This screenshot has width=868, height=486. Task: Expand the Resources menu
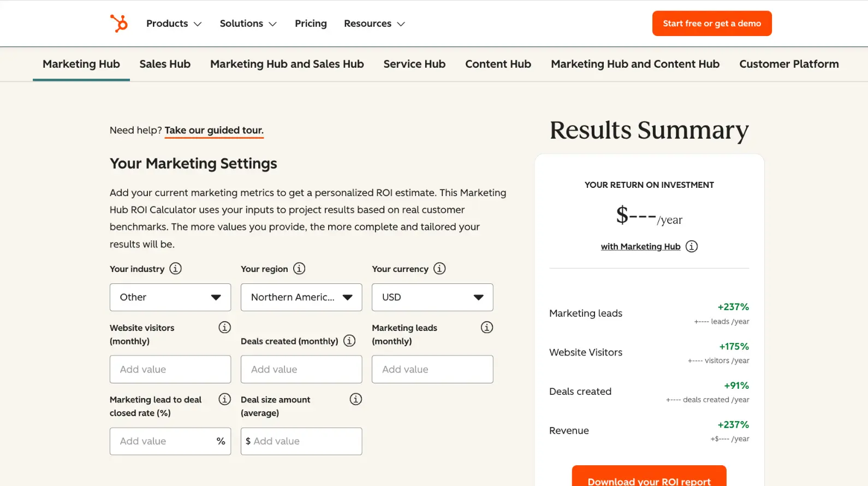click(374, 23)
